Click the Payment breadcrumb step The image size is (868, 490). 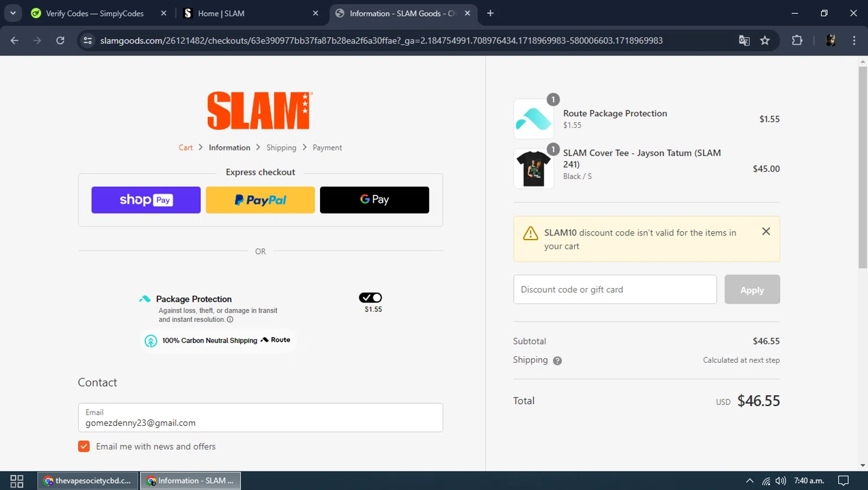coord(327,148)
